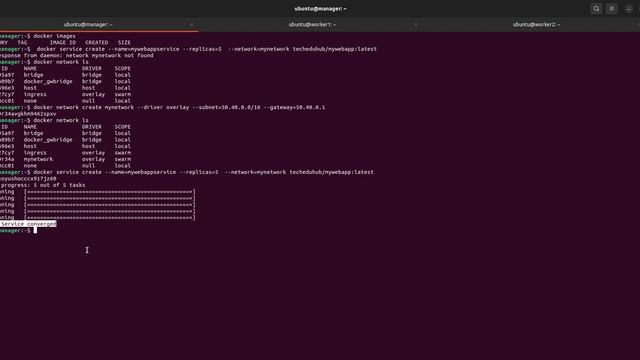Click the highlighted 'Service converged' message

point(28,224)
